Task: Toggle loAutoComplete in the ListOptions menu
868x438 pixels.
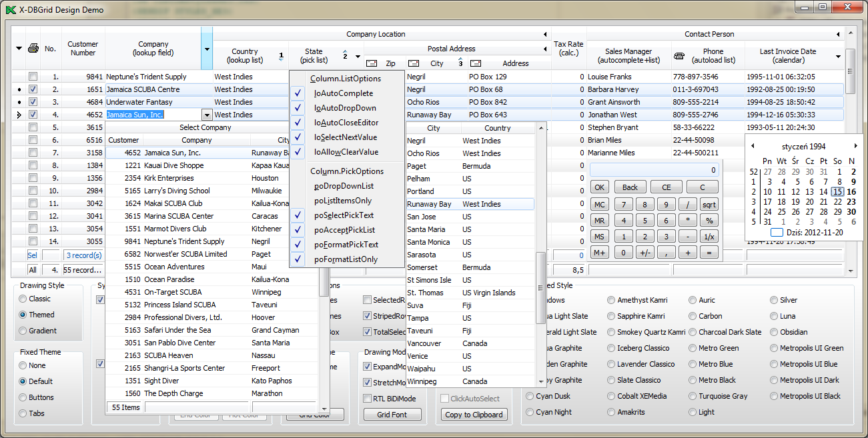Action: coord(344,93)
